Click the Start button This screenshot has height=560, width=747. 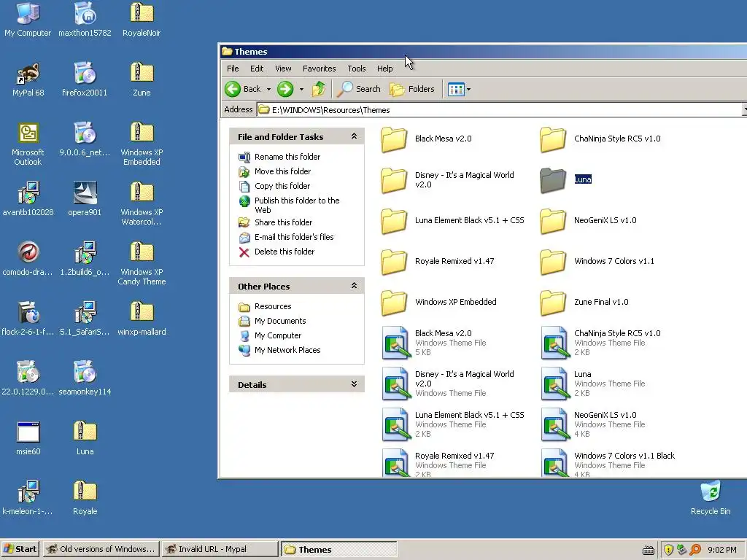pyautogui.click(x=20, y=549)
